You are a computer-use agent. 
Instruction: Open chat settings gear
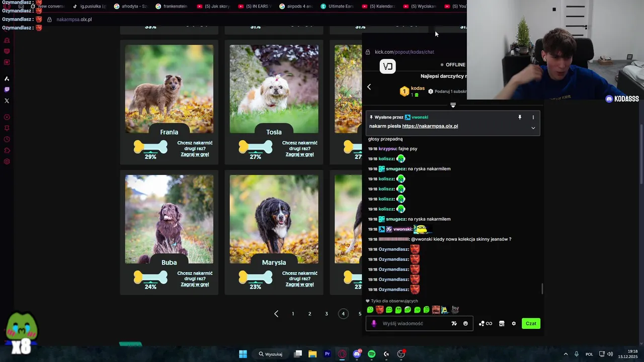pyautogui.click(x=514, y=324)
